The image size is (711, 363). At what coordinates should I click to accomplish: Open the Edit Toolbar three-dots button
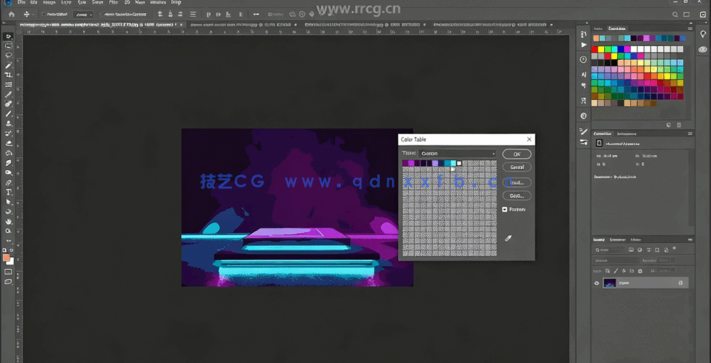click(x=8, y=241)
